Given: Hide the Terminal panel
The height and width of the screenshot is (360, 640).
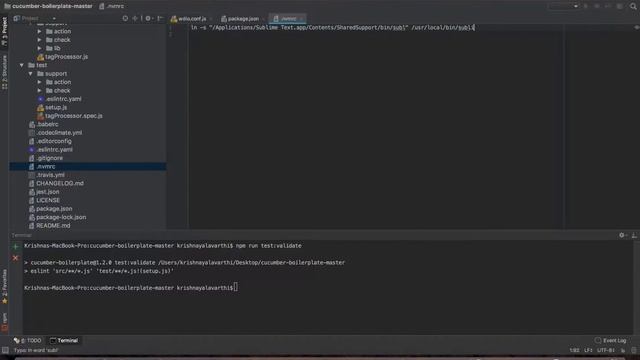Looking at the screenshot, I should tap(634, 235).
